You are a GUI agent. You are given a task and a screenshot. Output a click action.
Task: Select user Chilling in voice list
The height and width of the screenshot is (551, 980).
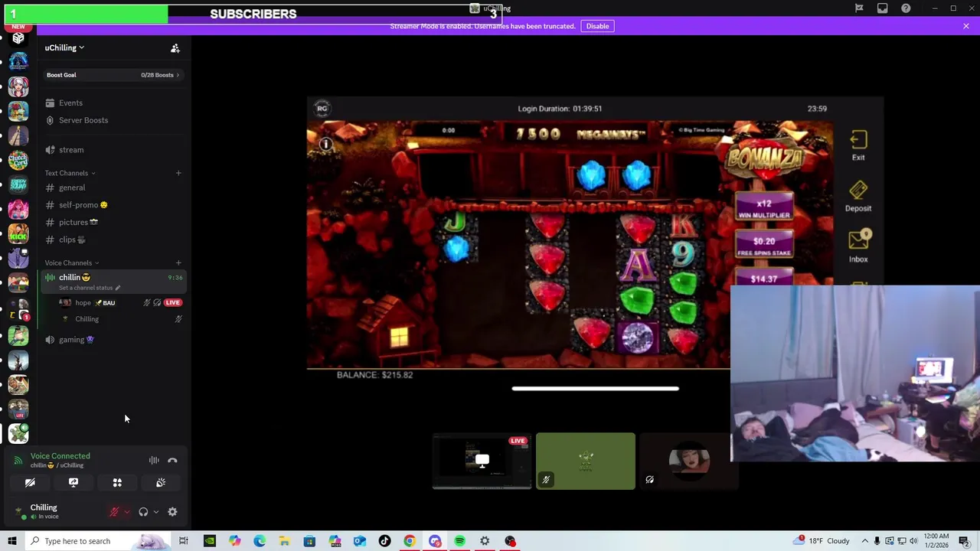pos(87,319)
